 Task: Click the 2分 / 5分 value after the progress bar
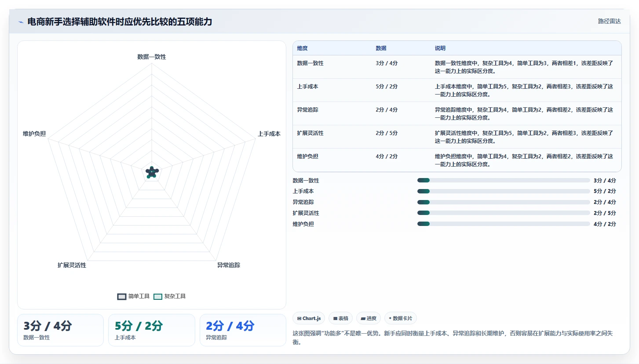[x=605, y=213]
